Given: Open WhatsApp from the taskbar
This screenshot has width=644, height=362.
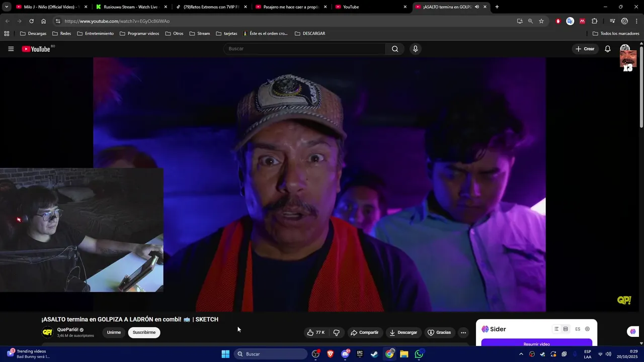Looking at the screenshot, I should coord(419,354).
